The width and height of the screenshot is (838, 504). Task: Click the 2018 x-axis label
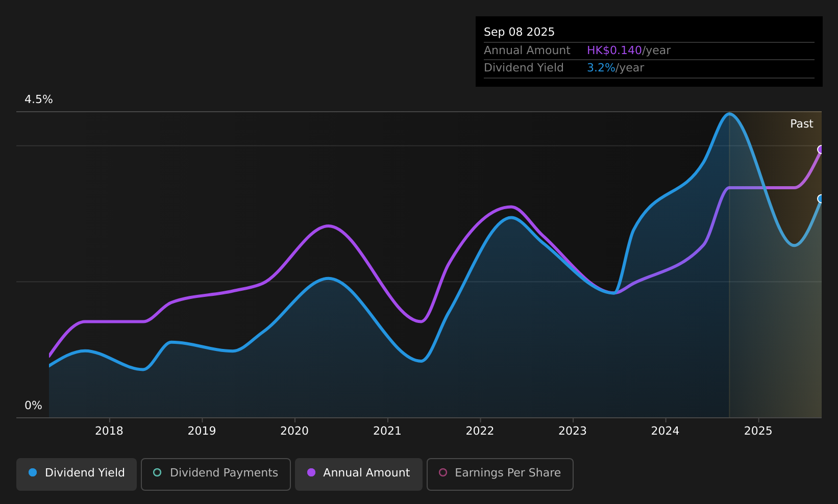[x=109, y=431]
